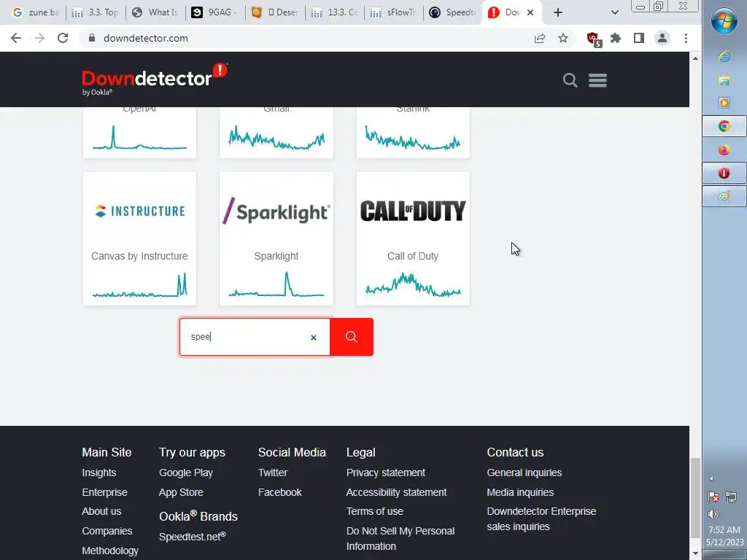Viewport: 747px width, 560px height.
Task: Open the Gmail outage chart card
Action: [x=276, y=133]
